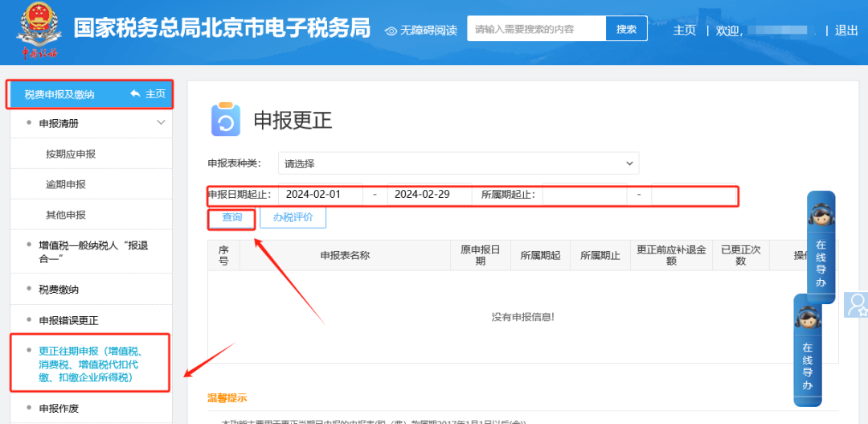The height and width of the screenshot is (424, 868).
Task: Click the 办税评价 button
Action: click(293, 217)
